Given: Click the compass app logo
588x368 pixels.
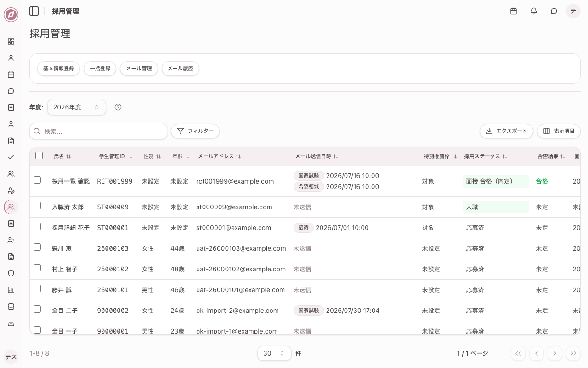Looking at the screenshot, I should pyautogui.click(x=11, y=15).
